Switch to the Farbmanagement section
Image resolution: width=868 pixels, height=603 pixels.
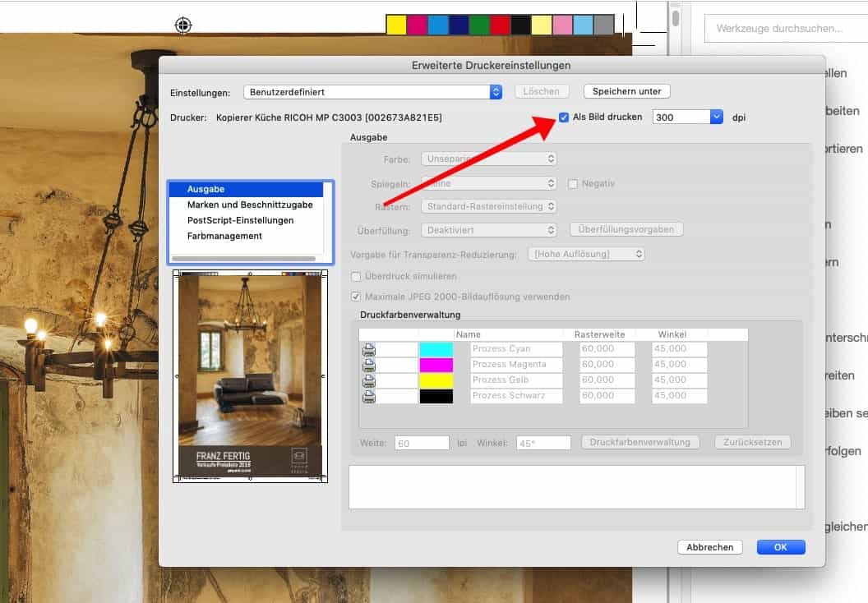(x=224, y=236)
